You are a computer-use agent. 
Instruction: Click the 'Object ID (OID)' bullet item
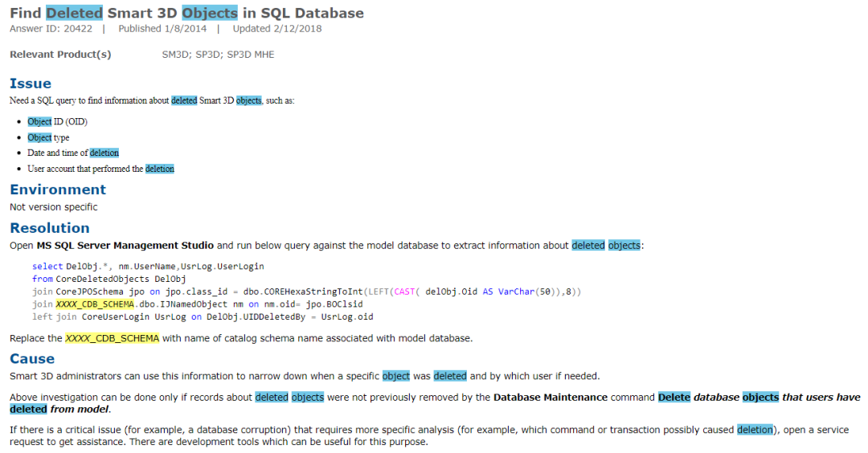pyautogui.click(x=58, y=122)
